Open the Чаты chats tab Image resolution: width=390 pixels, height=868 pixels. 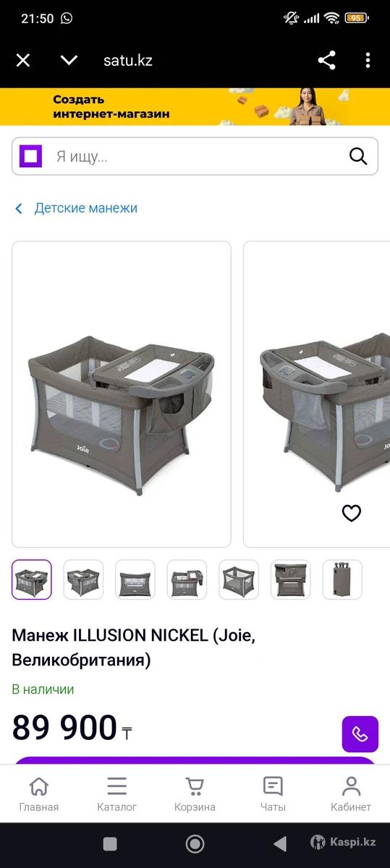[273, 794]
